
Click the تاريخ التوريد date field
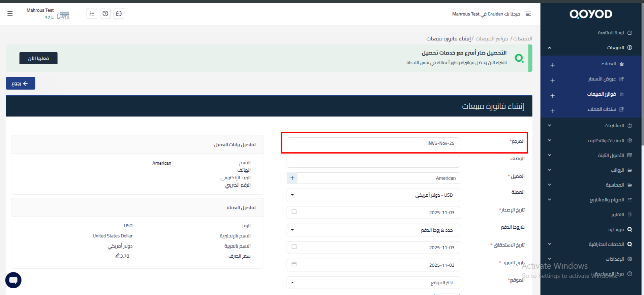(x=373, y=265)
